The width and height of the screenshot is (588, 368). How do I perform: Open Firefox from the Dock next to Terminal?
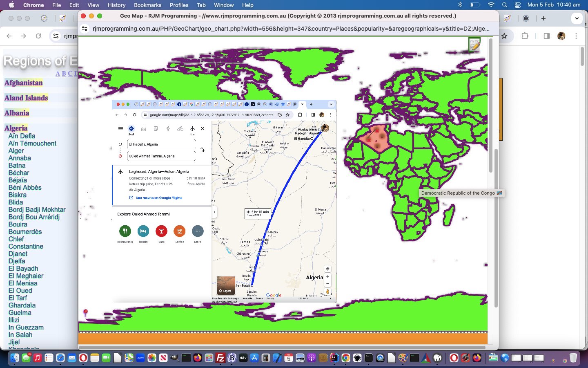coord(198,358)
